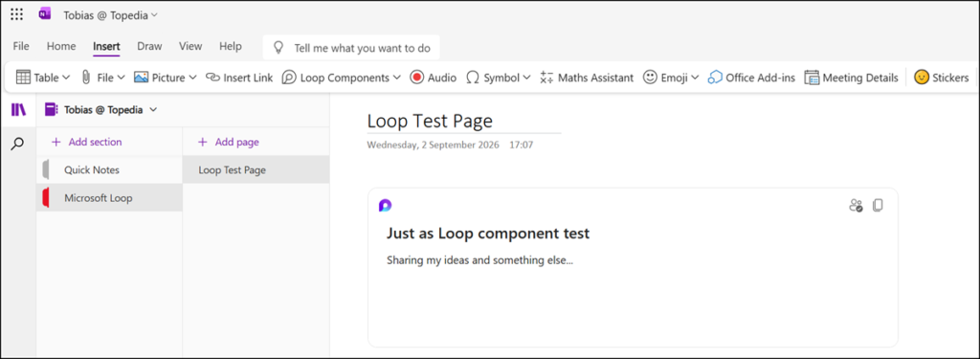Expand the Symbol dropdown arrow

coord(526,78)
